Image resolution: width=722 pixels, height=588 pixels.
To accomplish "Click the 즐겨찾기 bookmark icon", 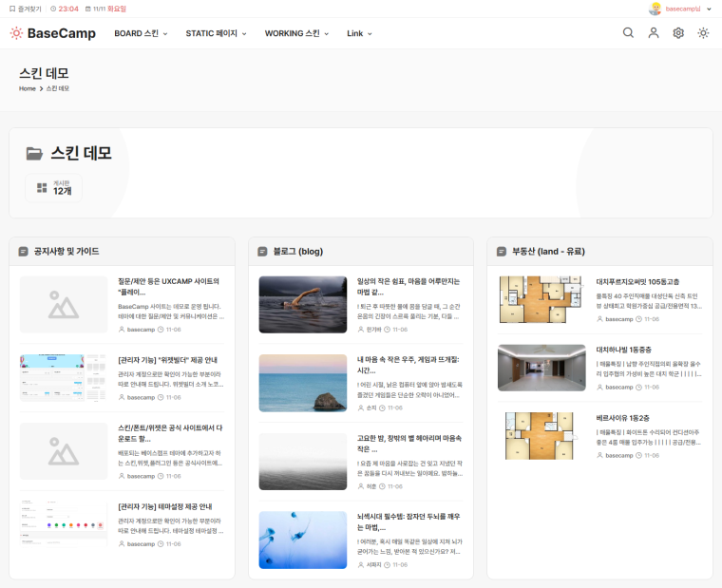I will tap(12, 9).
